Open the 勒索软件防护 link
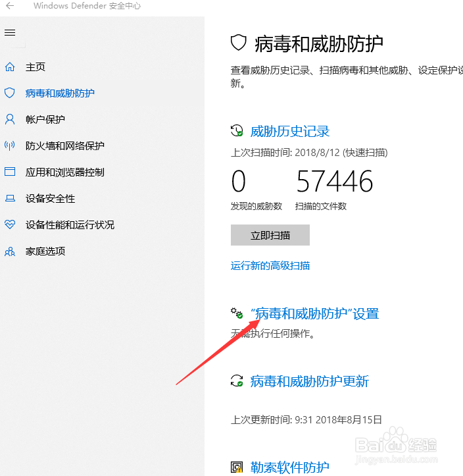Screen dimensions: 463x476 pyautogui.click(x=290, y=467)
